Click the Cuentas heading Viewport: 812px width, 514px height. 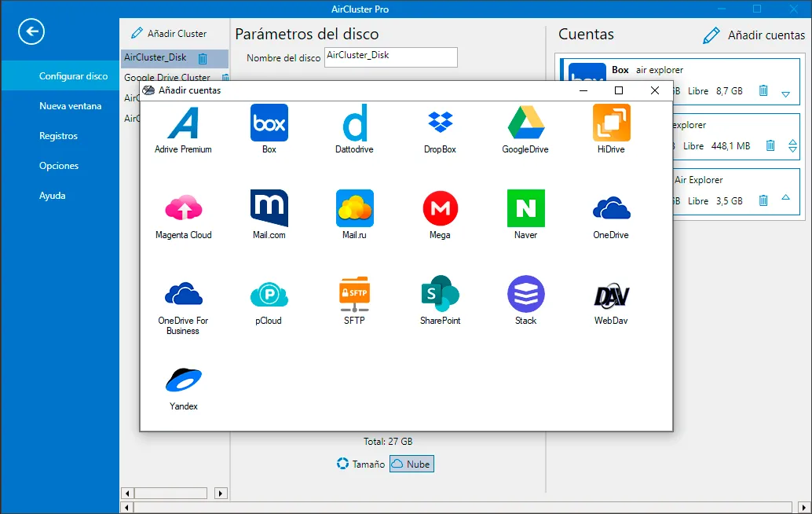coord(586,35)
